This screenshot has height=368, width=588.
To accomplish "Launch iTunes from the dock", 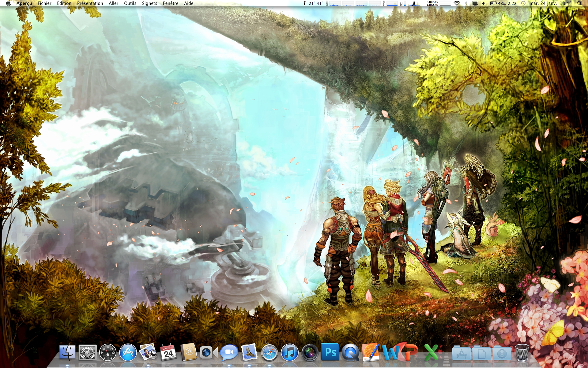I will pos(289,352).
